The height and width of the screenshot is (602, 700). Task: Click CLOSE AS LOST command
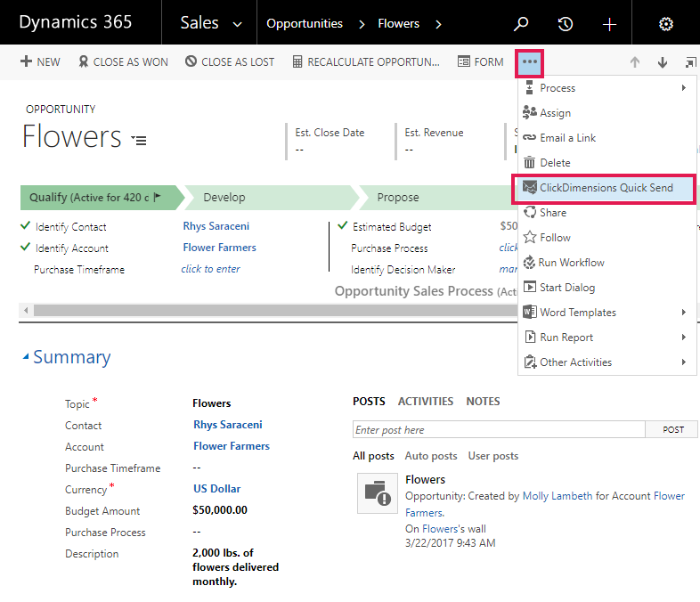point(230,61)
